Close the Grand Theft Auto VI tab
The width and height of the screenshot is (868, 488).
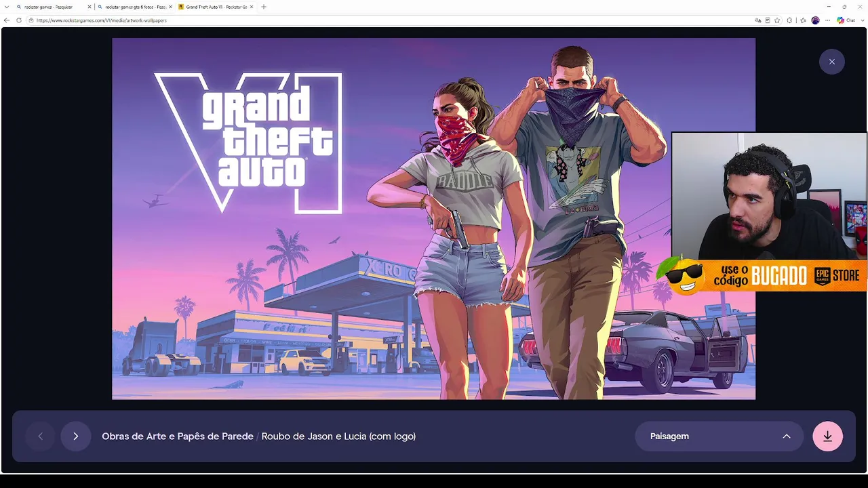(252, 7)
